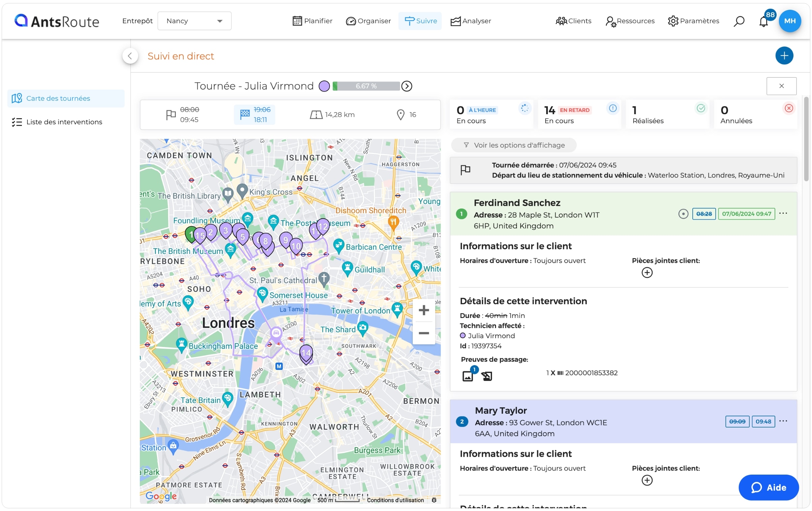Filter by 0 Annulées interventions
The width and height of the screenshot is (812, 511).
pos(755,115)
